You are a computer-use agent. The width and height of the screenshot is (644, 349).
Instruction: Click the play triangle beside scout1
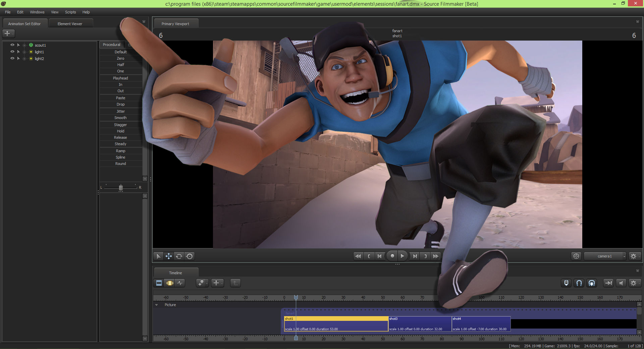(18, 45)
